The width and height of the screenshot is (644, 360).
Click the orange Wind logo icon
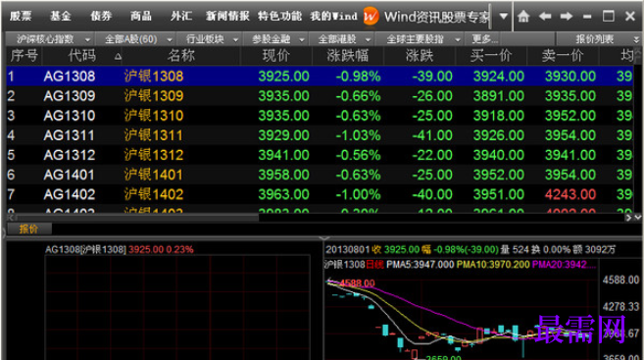[x=371, y=17]
